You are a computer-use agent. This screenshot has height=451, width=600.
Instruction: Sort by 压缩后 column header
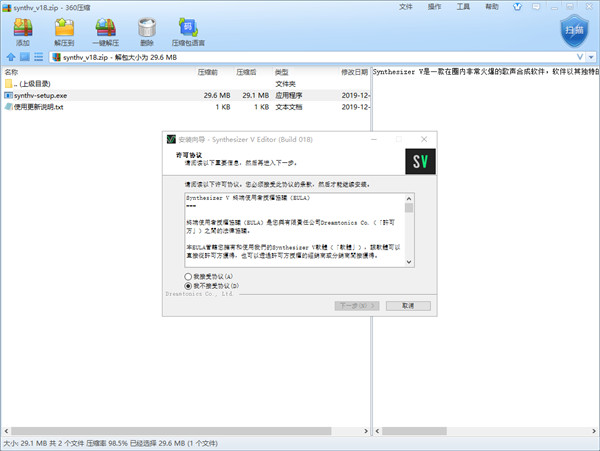tap(246, 72)
